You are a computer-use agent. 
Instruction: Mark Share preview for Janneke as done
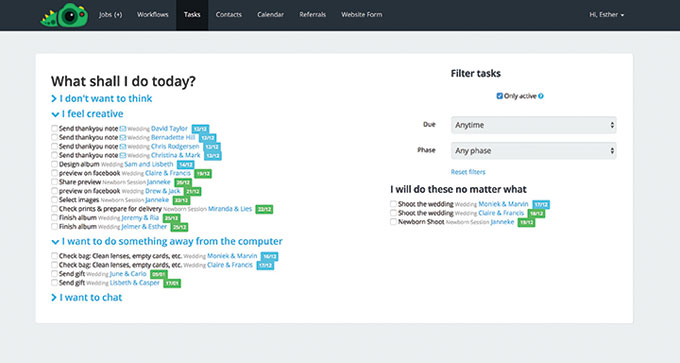pos(54,182)
